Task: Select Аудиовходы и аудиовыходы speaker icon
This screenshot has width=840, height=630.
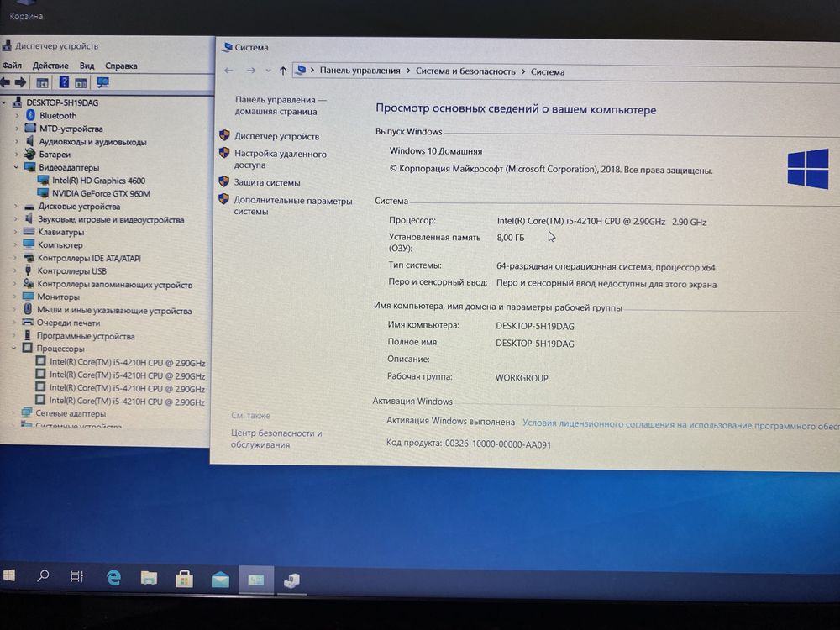Action: 30,141
